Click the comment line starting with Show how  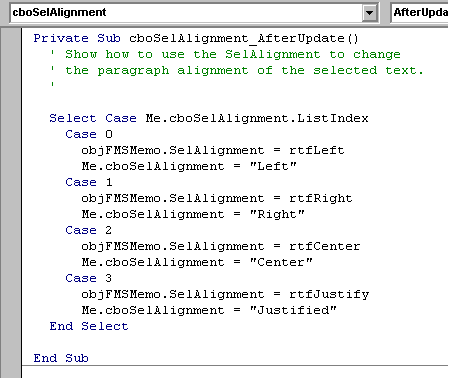tap(225, 54)
